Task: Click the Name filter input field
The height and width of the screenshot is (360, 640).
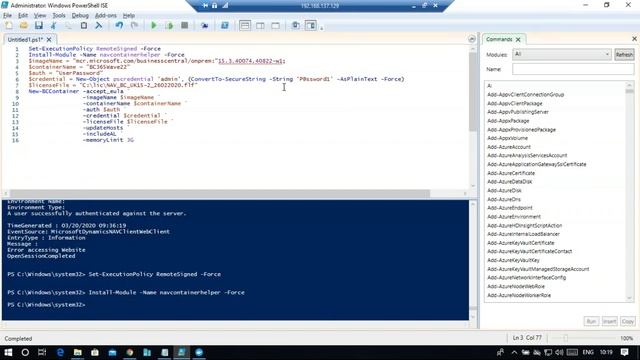Action: click(x=573, y=69)
